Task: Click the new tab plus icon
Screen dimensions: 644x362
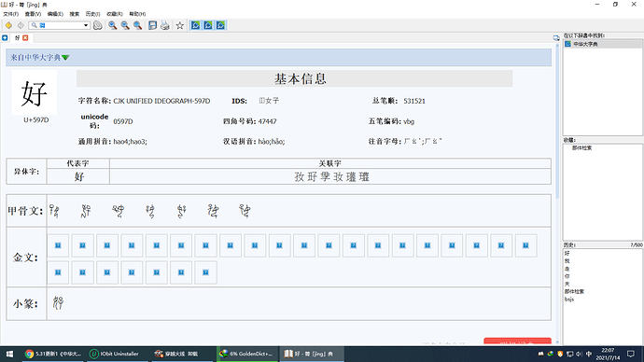Action: click(5, 37)
